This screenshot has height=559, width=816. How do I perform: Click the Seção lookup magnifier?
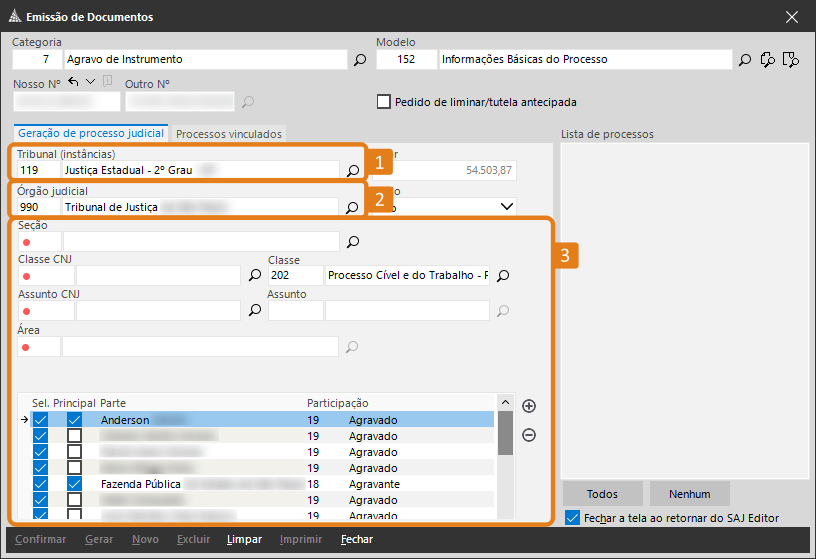click(x=352, y=242)
